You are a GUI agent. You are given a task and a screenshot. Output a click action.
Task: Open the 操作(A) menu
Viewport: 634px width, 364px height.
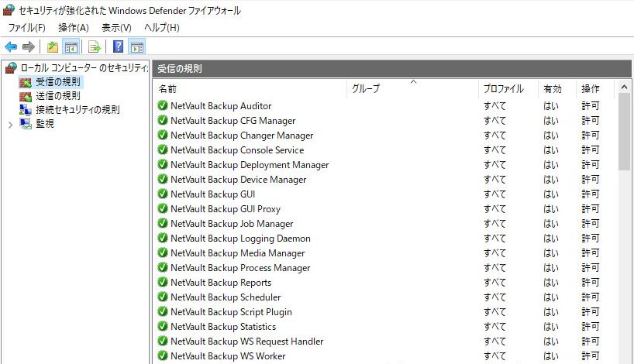tap(73, 27)
